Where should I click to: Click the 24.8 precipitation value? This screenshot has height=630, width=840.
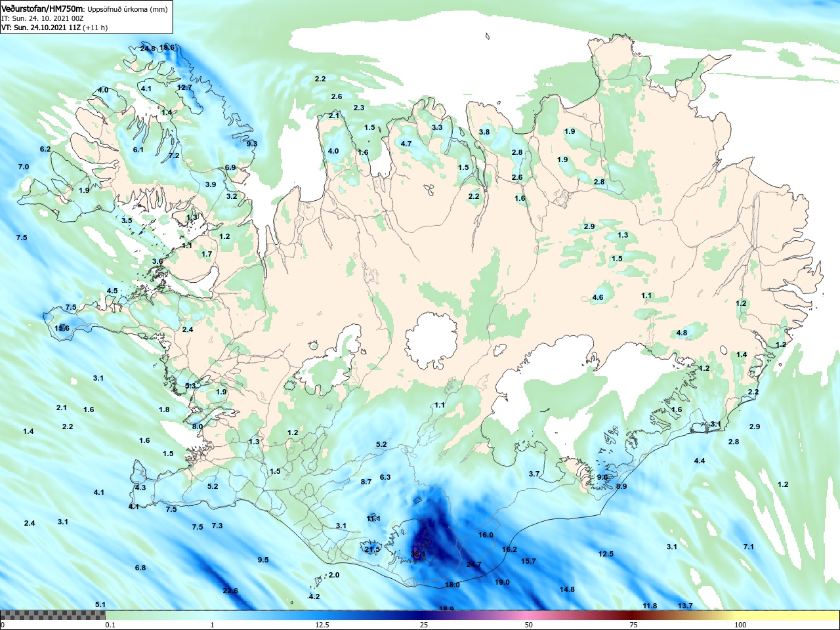pyautogui.click(x=148, y=49)
